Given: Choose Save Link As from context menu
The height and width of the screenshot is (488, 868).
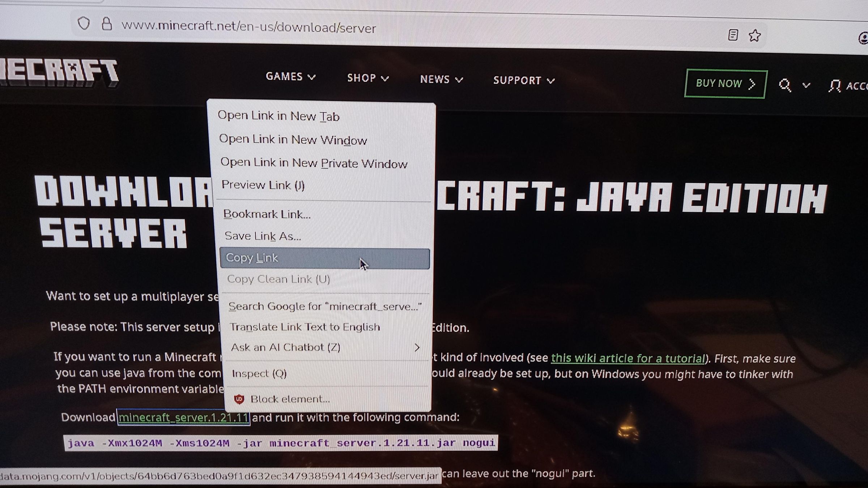Looking at the screenshot, I should pyautogui.click(x=325, y=236).
